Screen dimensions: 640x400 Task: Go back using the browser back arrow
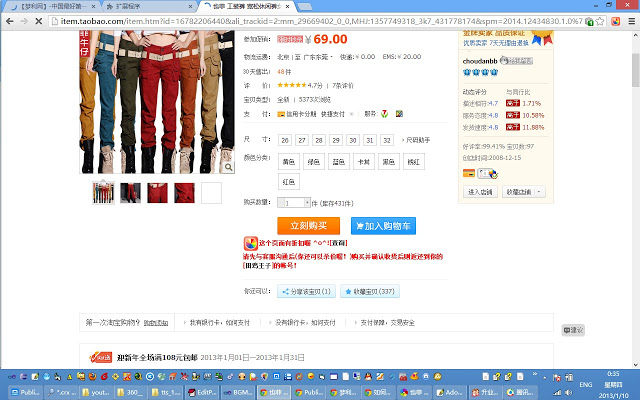pos(9,21)
